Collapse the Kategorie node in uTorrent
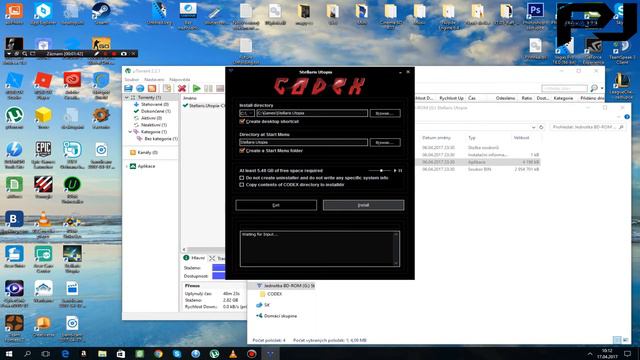This screenshot has height=360, width=640. coord(130,132)
